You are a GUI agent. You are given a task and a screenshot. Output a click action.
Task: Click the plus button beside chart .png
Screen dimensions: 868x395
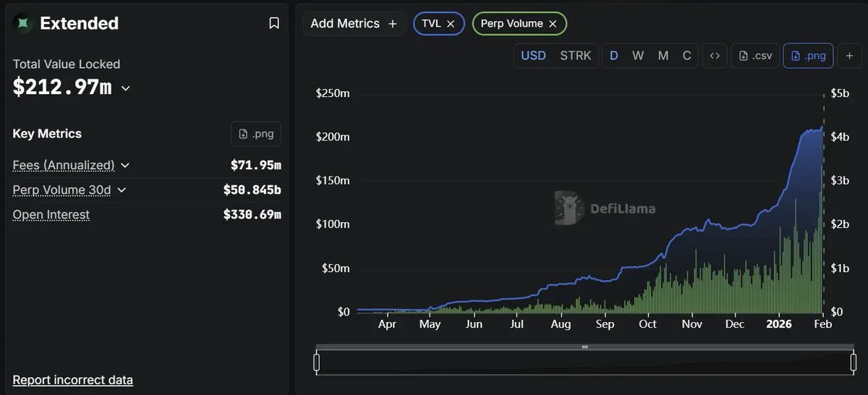(849, 56)
